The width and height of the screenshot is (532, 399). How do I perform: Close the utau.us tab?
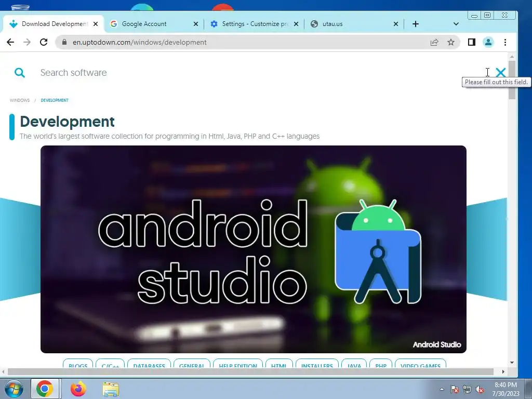click(395, 24)
